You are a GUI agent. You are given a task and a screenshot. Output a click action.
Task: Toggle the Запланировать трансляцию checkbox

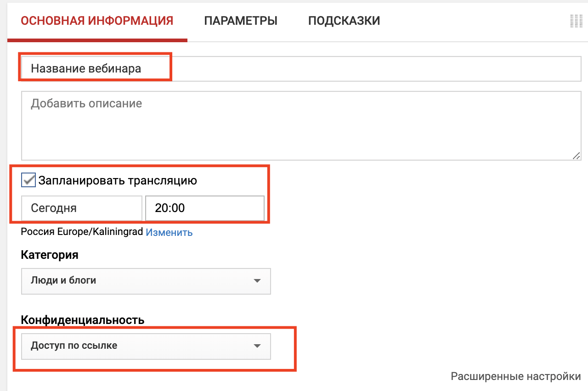(x=28, y=180)
